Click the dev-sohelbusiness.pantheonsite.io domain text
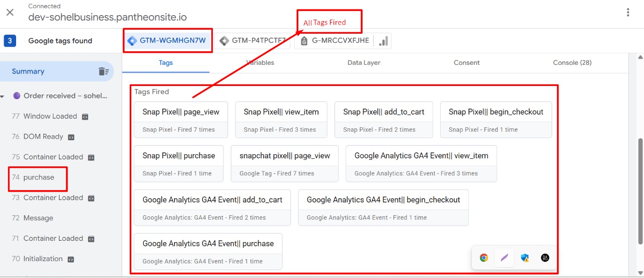This screenshot has width=644, height=278. [107, 18]
